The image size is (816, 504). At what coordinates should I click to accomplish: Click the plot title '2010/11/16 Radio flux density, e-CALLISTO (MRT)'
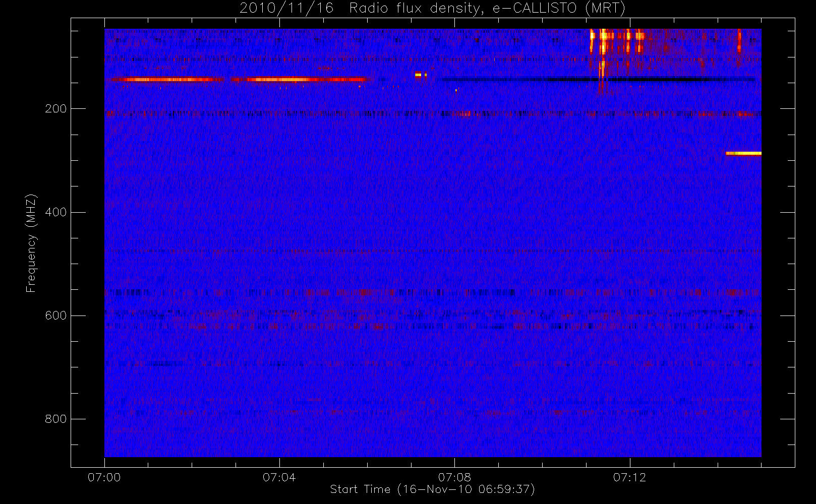click(x=432, y=9)
